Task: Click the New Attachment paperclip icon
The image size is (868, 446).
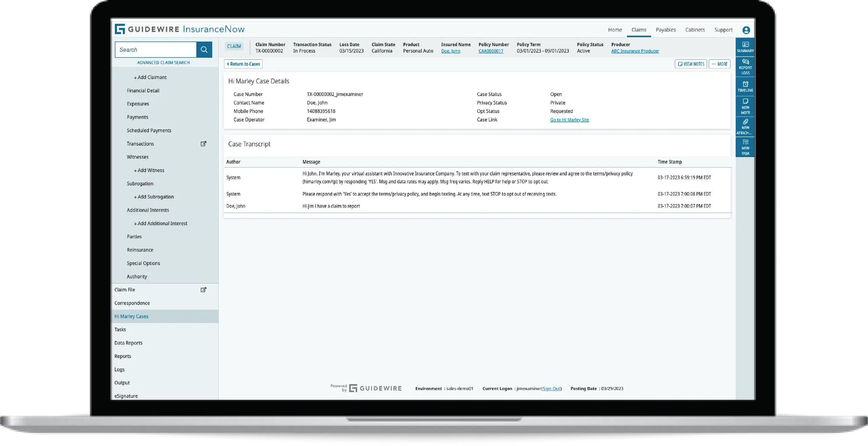Action: [x=745, y=126]
